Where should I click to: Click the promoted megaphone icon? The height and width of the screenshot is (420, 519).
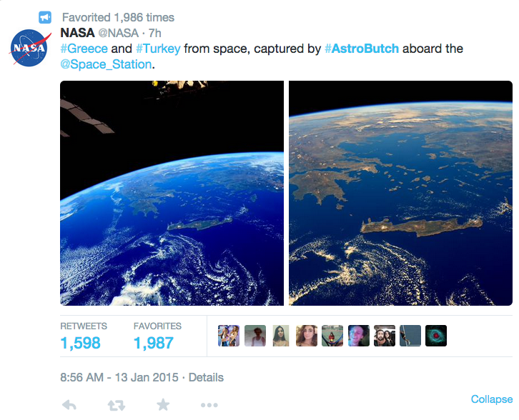(x=45, y=17)
